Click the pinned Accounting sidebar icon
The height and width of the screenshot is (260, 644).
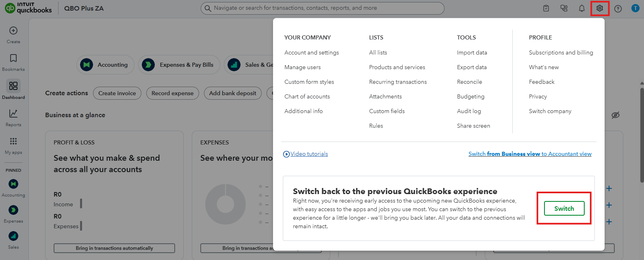pyautogui.click(x=13, y=184)
